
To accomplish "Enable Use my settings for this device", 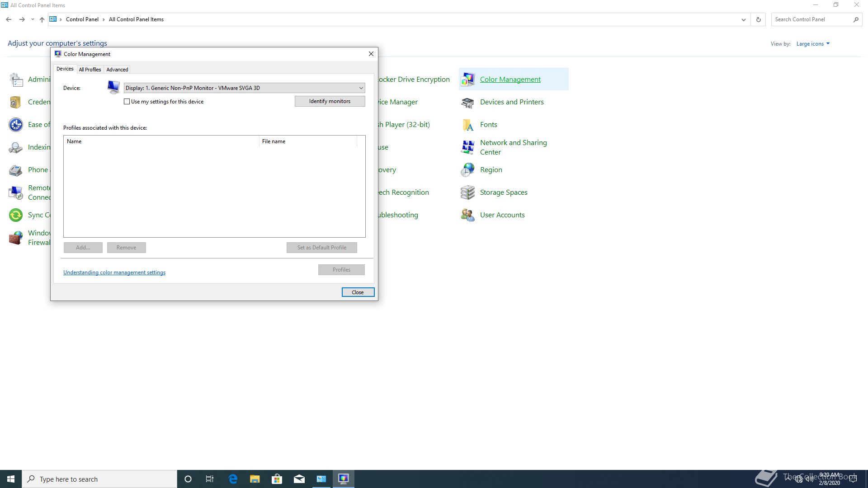I will [x=127, y=102].
